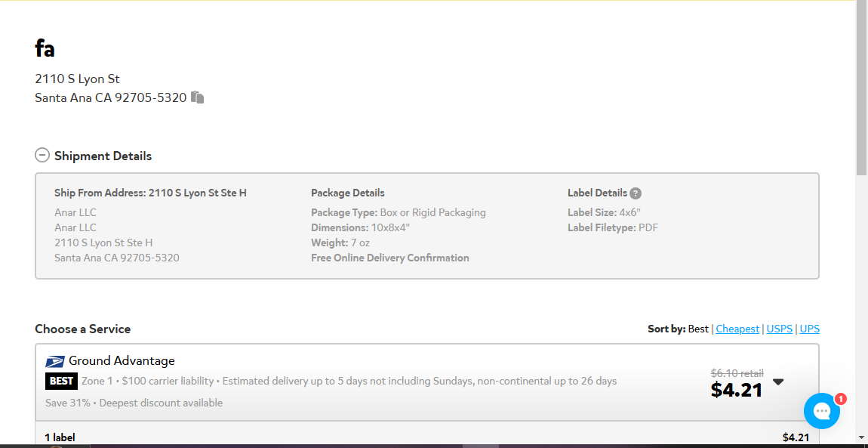
Task: Click the recipient name heading fa
Action: point(45,49)
